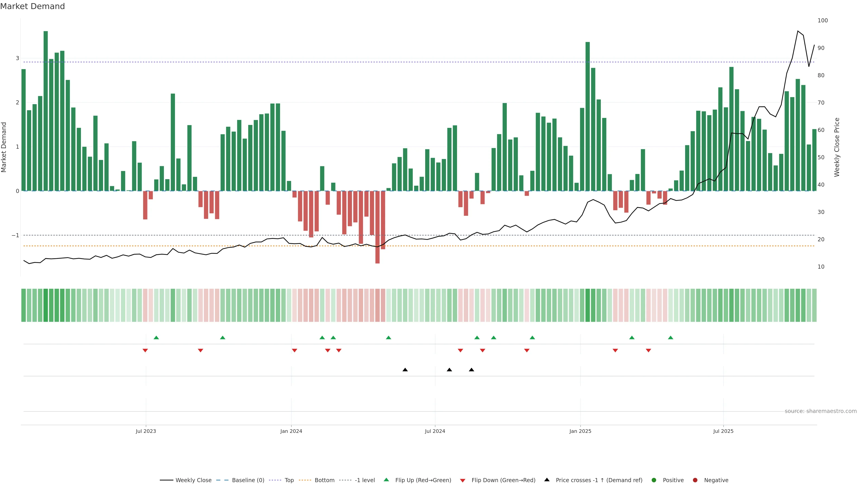868x488 pixels.
Task: Click the first black price-cross triangle marker
Action: [x=405, y=370]
